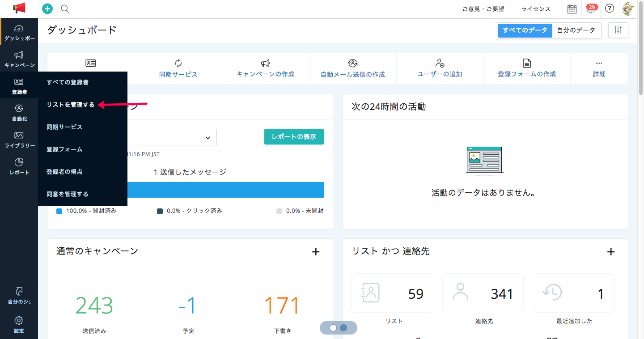The image size is (644, 339).
Task: Click the search magnifier icon
Action: [x=65, y=9]
